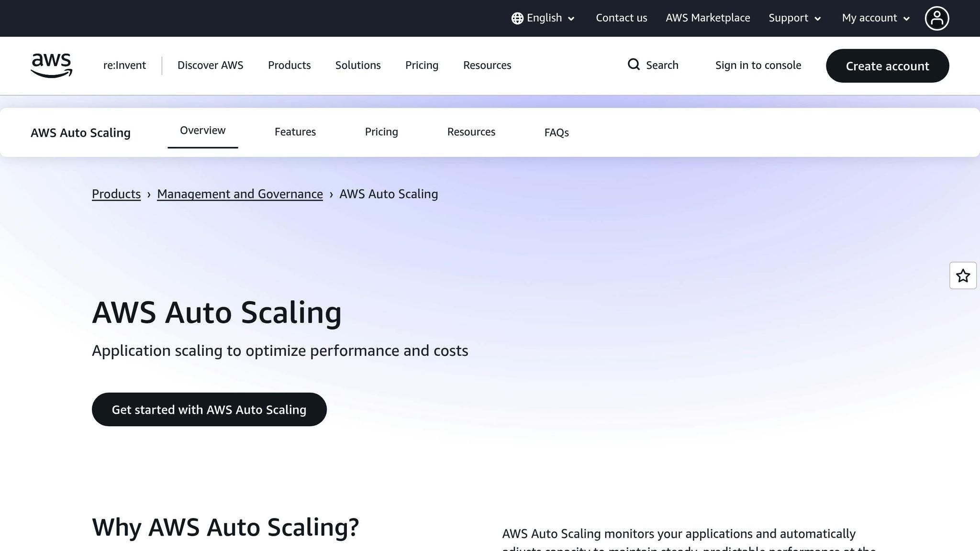Click Get started with AWS Auto Scaling
980x551 pixels.
coord(209,409)
